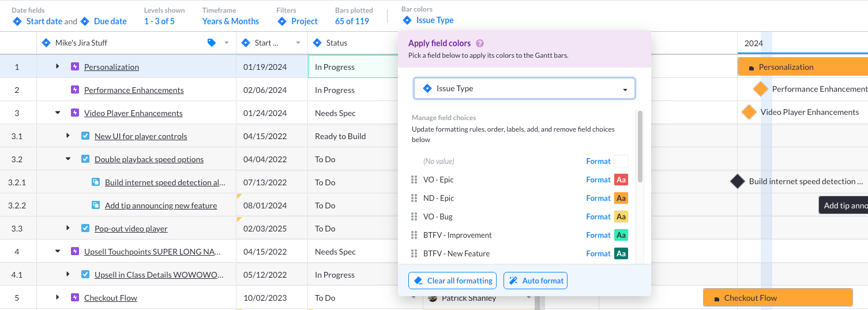The width and height of the screenshot is (868, 310).
Task: Open the Years & Months timeframe menu
Action: pyautogui.click(x=230, y=21)
